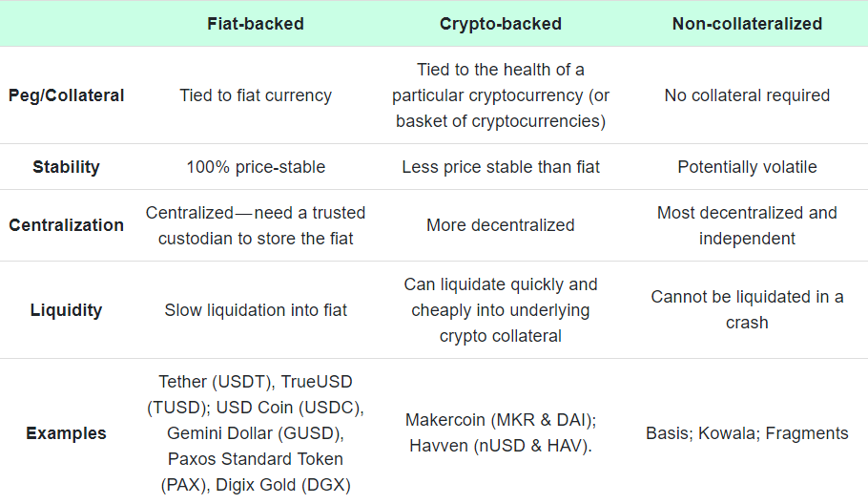
Task: Click the "Potentially volatile" cell
Action: [747, 167]
